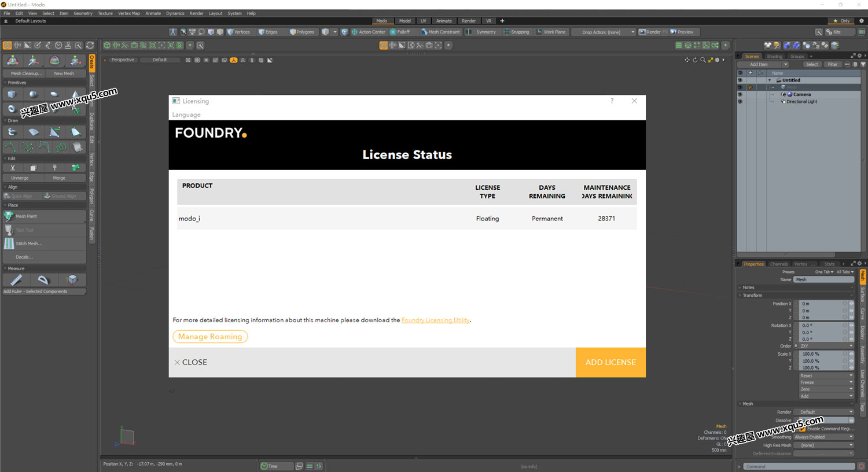The height and width of the screenshot is (472, 868).
Task: Click the Work Plane toolbar item
Action: coord(551,32)
